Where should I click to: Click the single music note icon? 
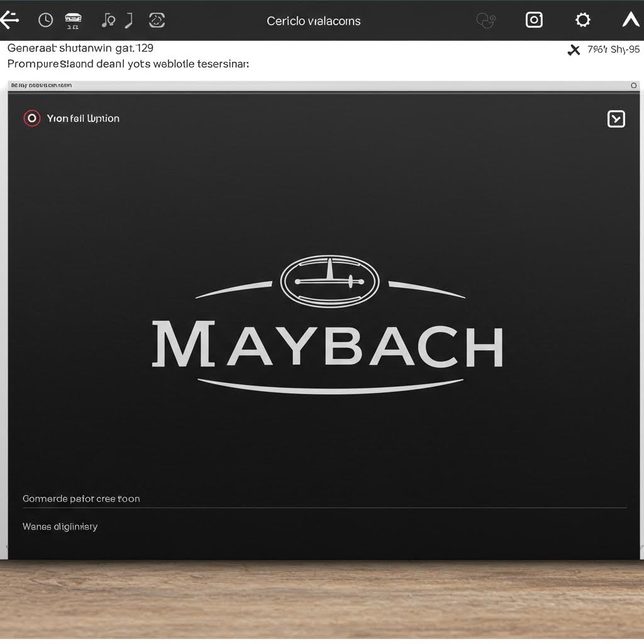[x=129, y=21]
